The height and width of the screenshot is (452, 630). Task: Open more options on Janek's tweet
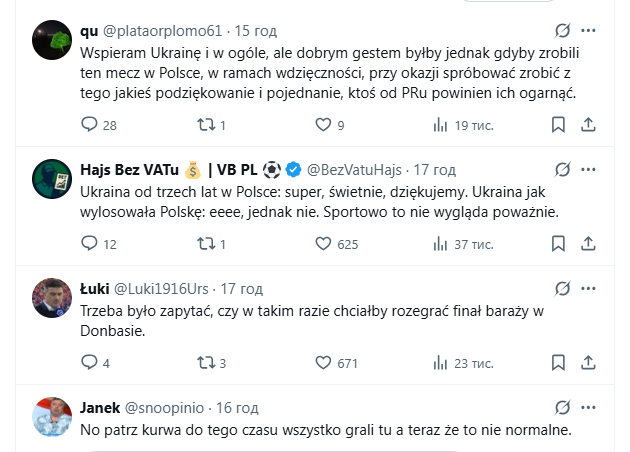tap(589, 407)
